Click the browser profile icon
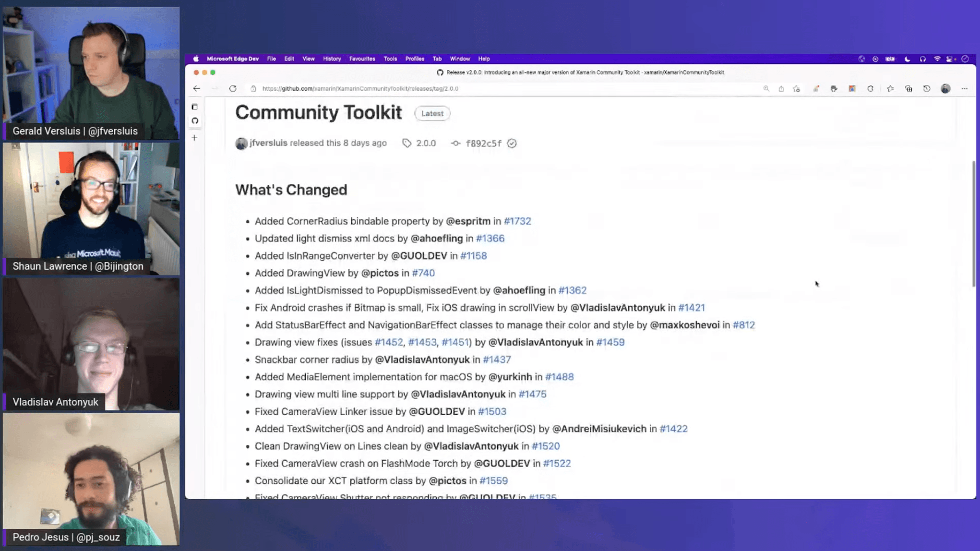This screenshot has width=980, height=551. 946,88
